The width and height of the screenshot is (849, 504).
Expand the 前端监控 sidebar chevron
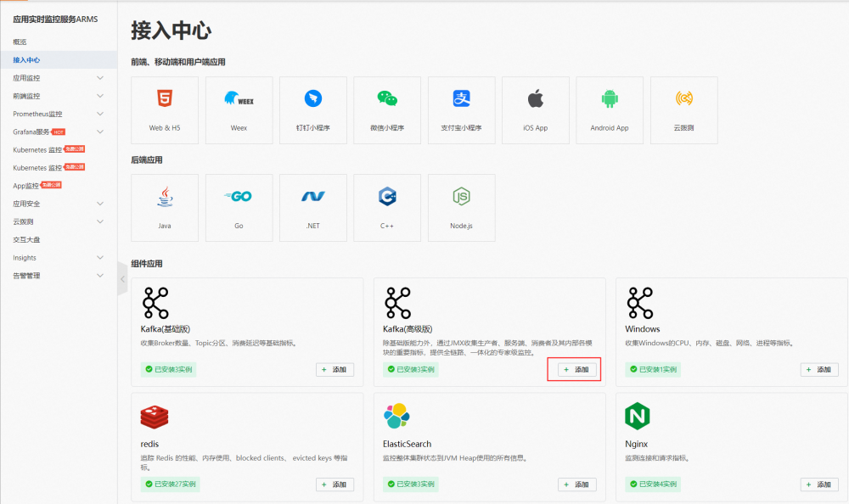click(x=100, y=96)
